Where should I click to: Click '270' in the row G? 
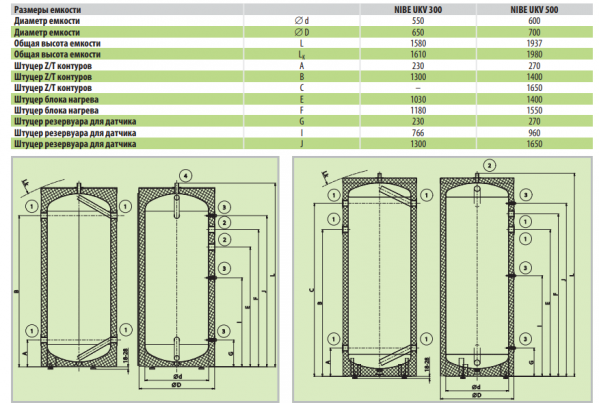[x=534, y=121]
